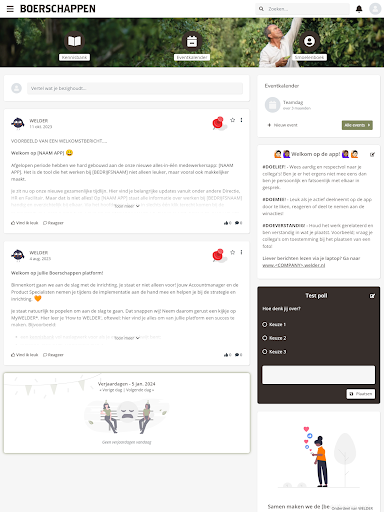Star the first WELDER post
The height and width of the screenshot is (512, 384).
(x=233, y=120)
